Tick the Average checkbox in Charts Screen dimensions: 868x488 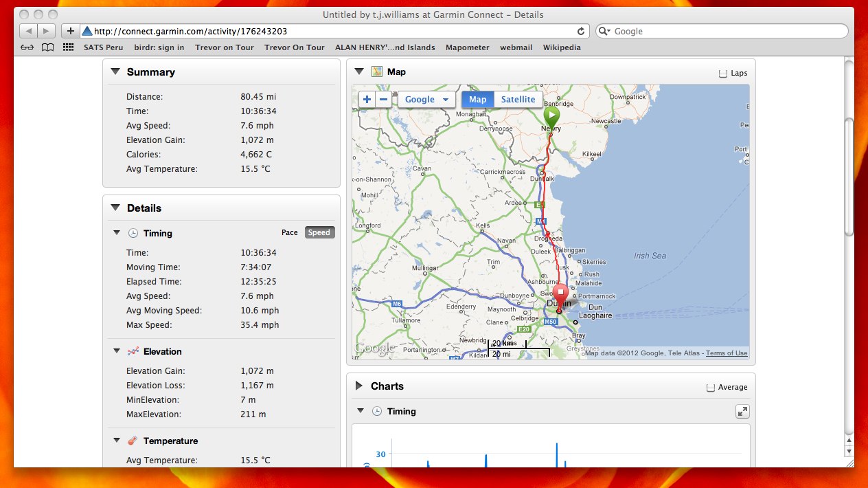tap(711, 387)
